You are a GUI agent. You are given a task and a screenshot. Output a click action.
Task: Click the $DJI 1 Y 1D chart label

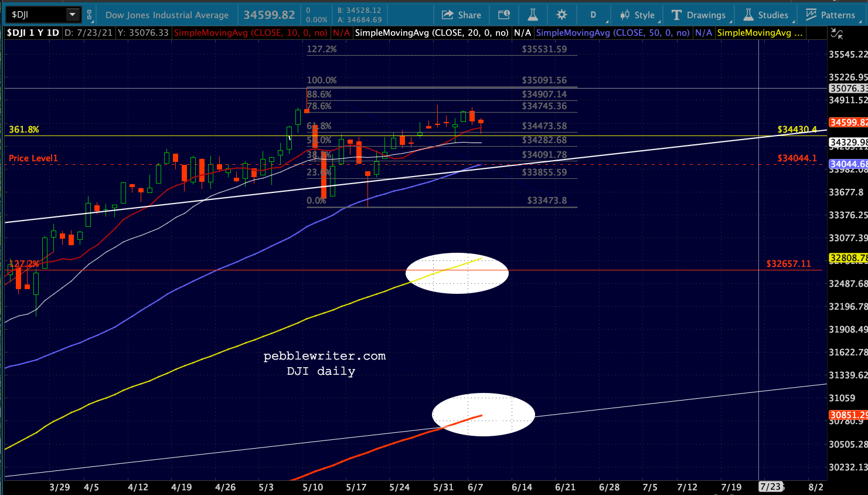click(x=33, y=33)
